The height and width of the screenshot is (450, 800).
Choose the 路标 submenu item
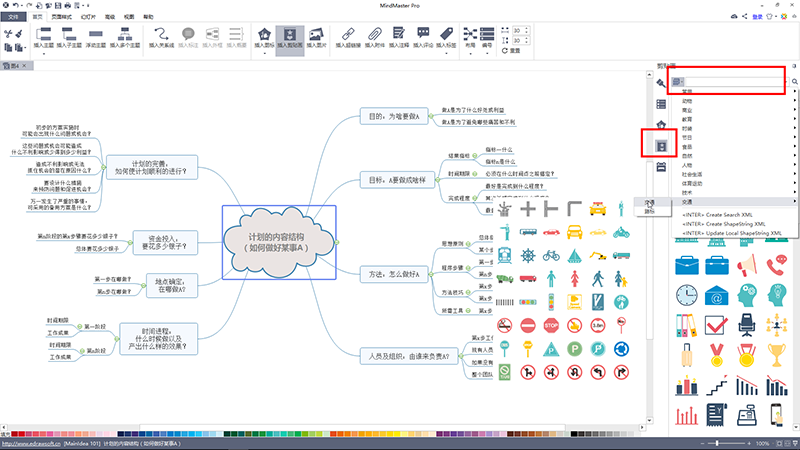click(649, 211)
